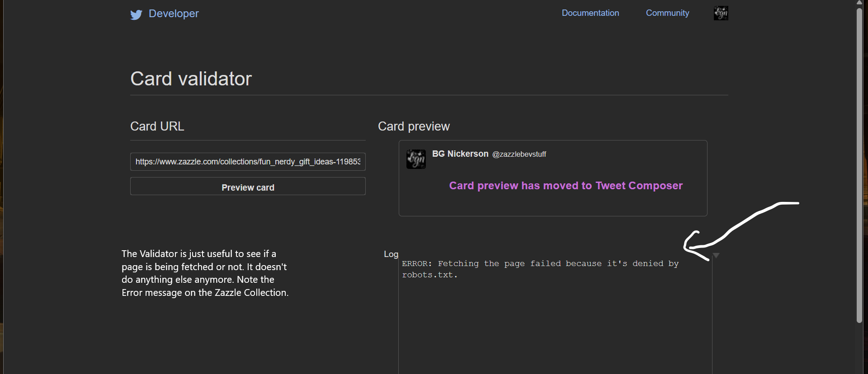Image resolution: width=868 pixels, height=374 pixels.
Task: Click BG Nickerson profile picture in preview
Action: (416, 159)
